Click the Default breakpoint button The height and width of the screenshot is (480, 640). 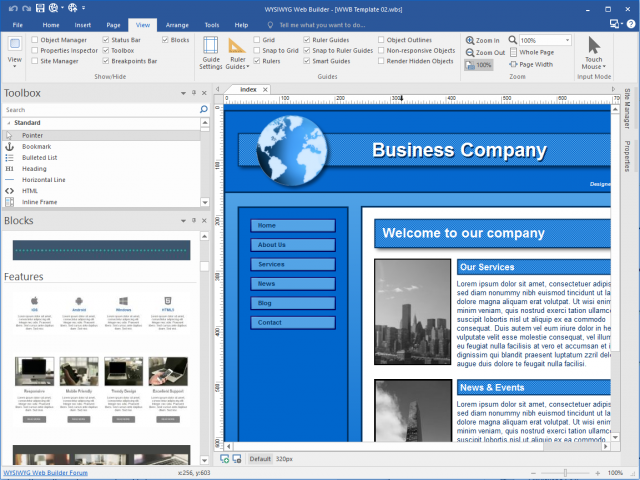(260, 459)
